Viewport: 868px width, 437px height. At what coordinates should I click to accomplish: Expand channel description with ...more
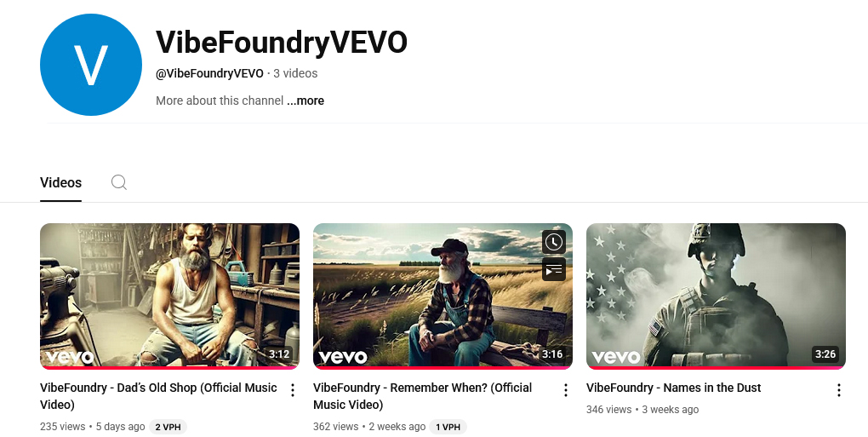[306, 101]
